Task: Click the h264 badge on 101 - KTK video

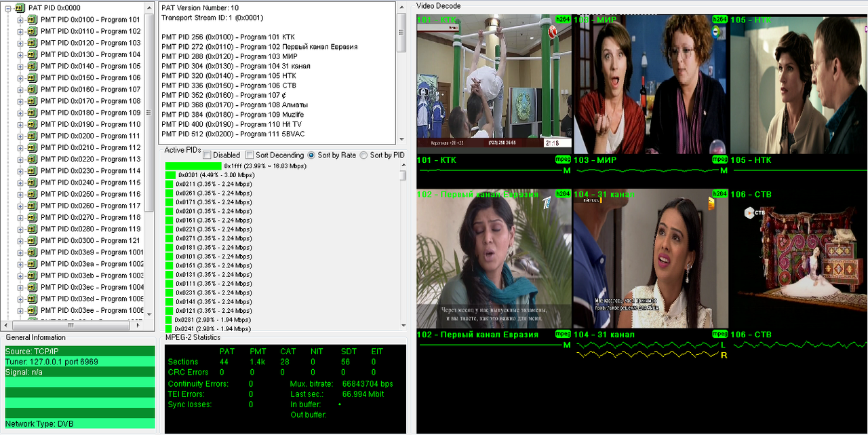Action: [x=563, y=20]
